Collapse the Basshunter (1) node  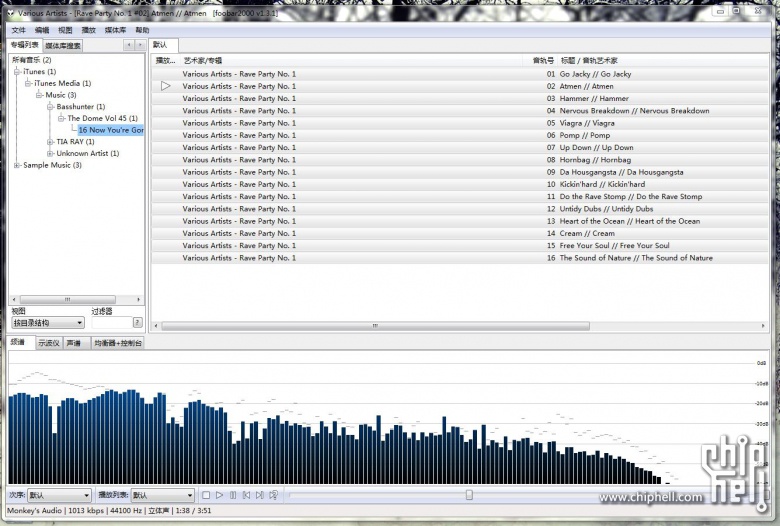pyautogui.click(x=50, y=106)
